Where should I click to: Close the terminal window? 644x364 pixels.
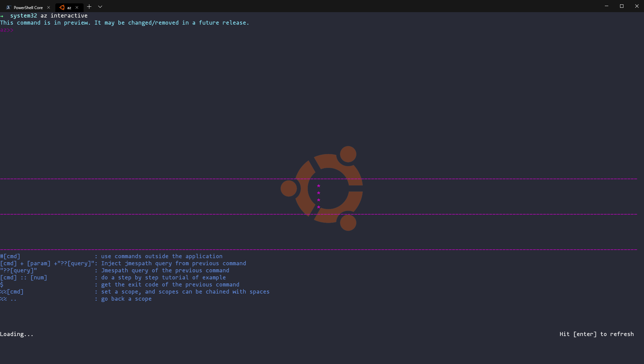(x=637, y=6)
